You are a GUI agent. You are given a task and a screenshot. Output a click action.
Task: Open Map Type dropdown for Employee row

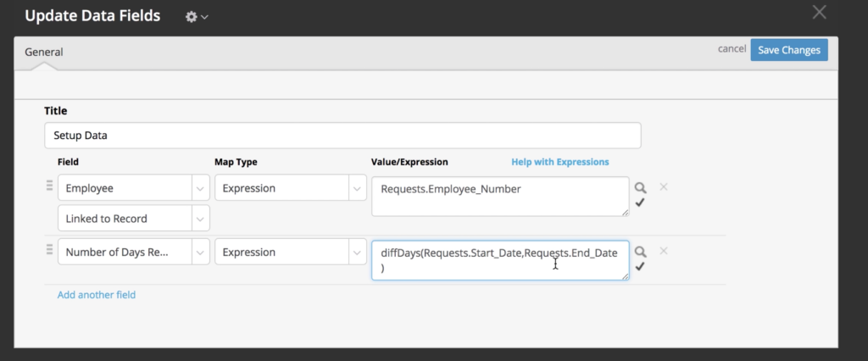point(291,188)
